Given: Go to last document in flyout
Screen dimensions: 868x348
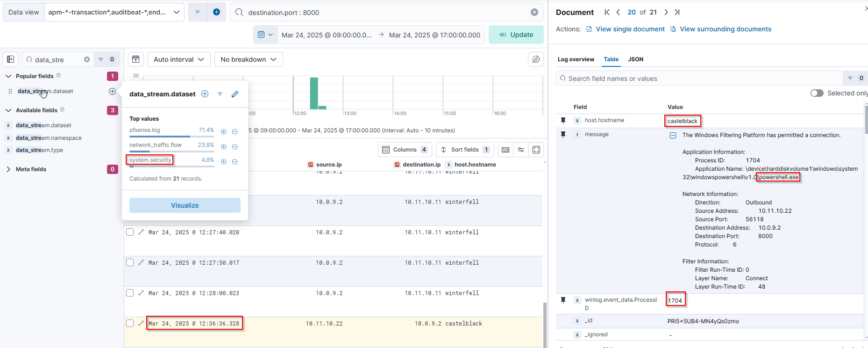Looking at the screenshot, I should (x=677, y=12).
